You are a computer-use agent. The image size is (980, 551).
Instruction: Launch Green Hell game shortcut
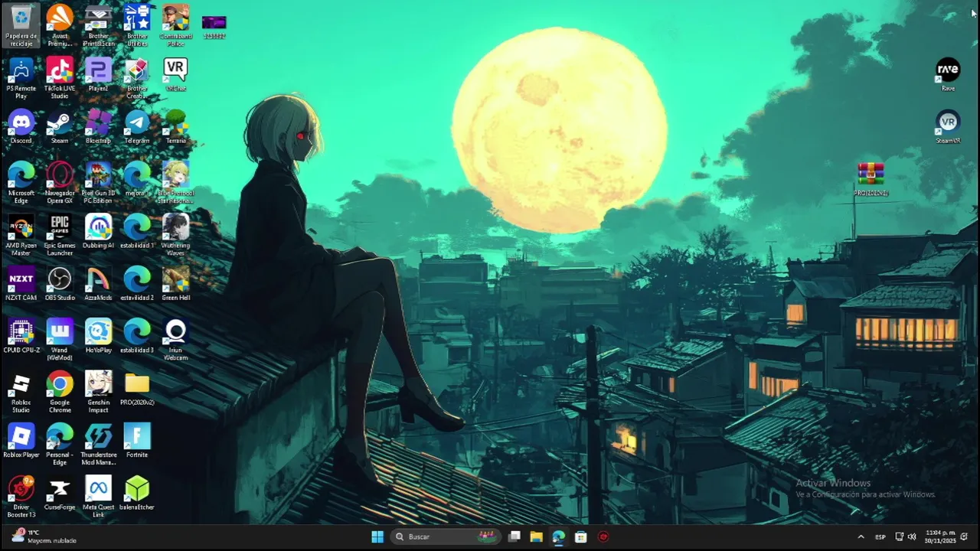(175, 283)
